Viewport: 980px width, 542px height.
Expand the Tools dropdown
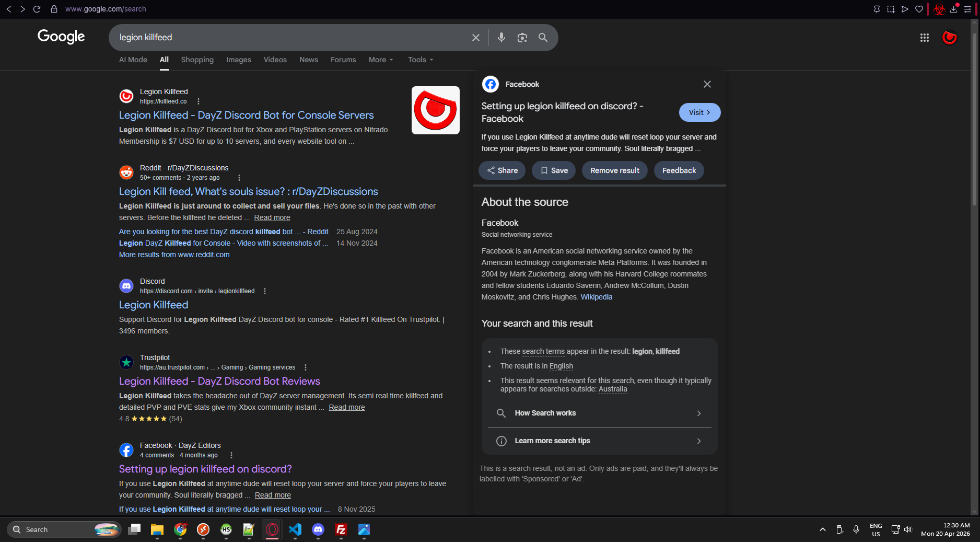[x=421, y=60]
